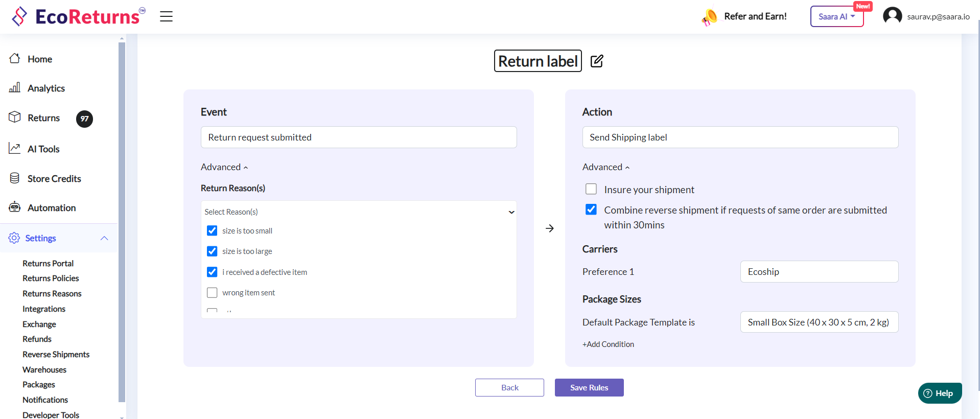Click the edit pencil icon beside Return label
The width and height of the screenshot is (980, 419).
pos(597,61)
